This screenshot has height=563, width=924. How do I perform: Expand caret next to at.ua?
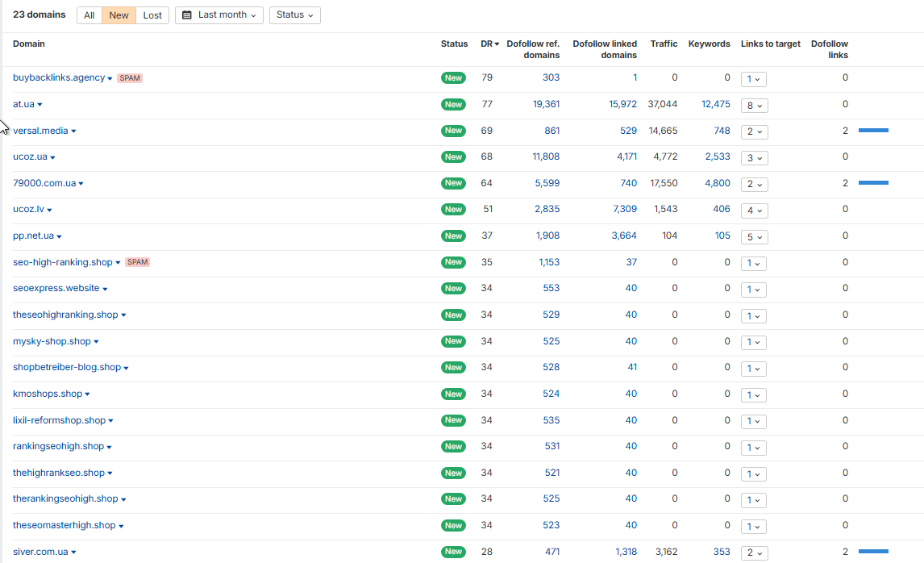pyautogui.click(x=40, y=105)
